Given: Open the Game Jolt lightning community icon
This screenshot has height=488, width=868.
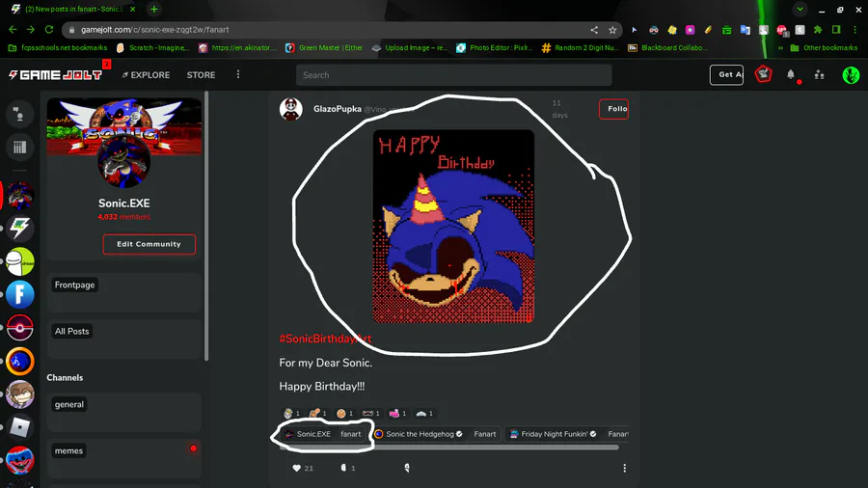Looking at the screenshot, I should (20, 228).
